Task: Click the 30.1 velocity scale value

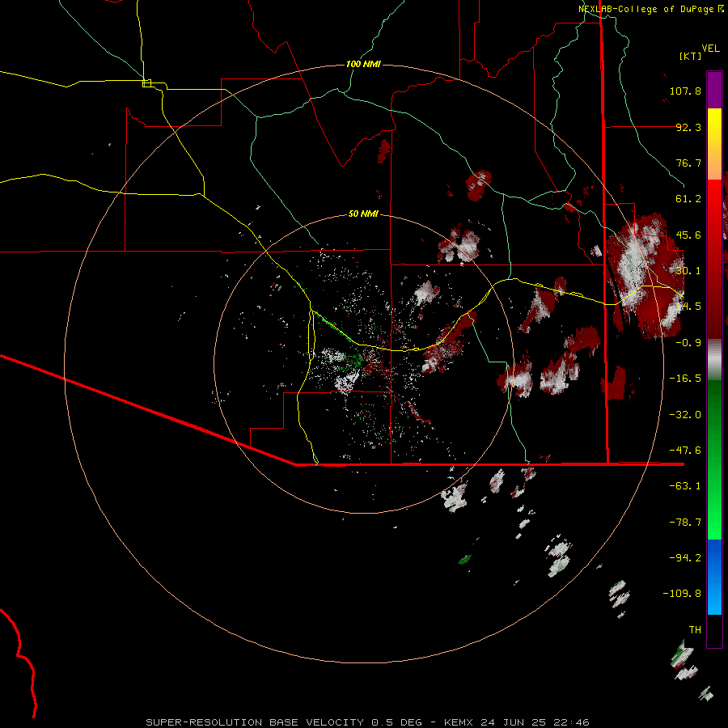Action: pos(688,270)
